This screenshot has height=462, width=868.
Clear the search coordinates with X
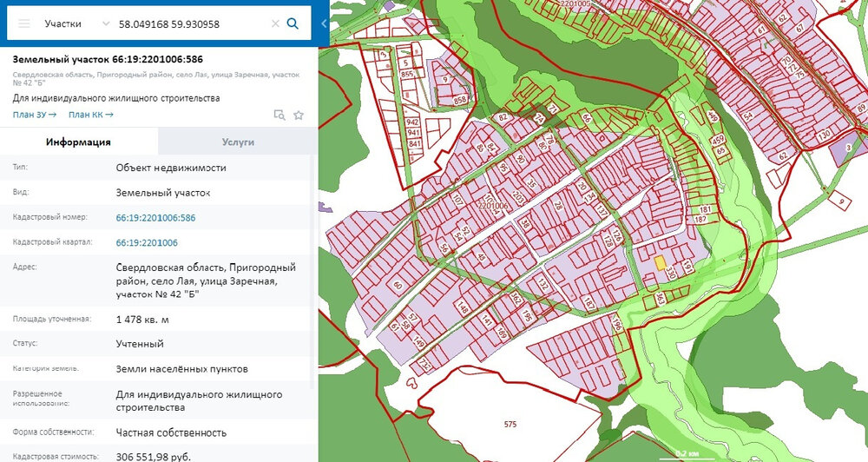click(x=275, y=23)
